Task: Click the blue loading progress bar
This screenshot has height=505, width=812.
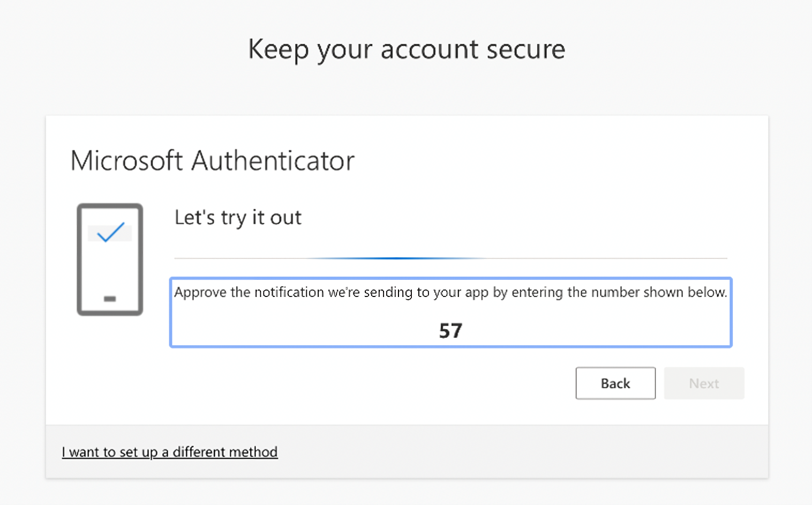Action: tap(397, 258)
